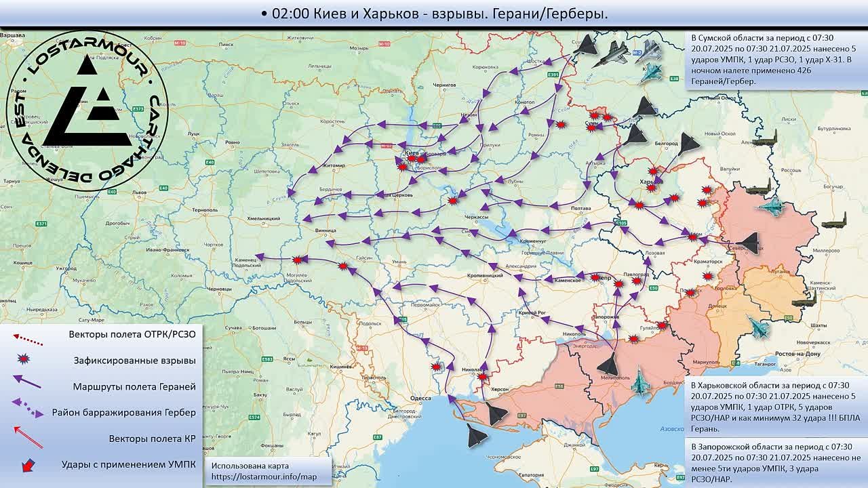Click legend text 'Векторы полета ОТРК/РСЗО'
This screenshot has height=488, width=868.
pos(132,334)
